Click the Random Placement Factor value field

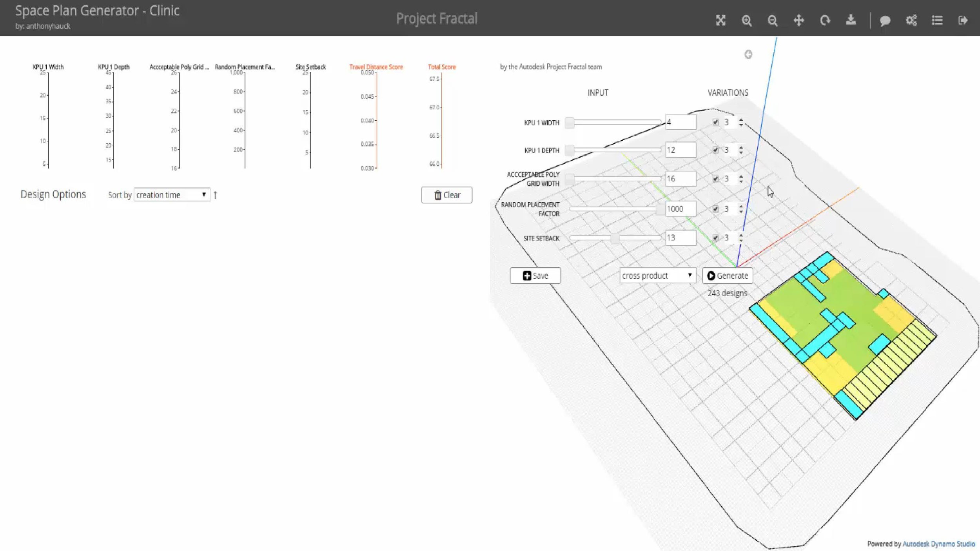point(681,209)
